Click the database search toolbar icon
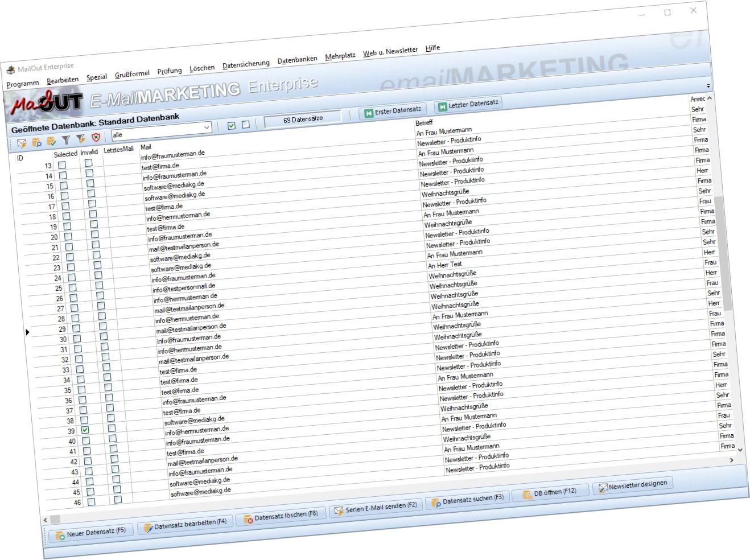Screen dimensions: 750x560 point(36,142)
